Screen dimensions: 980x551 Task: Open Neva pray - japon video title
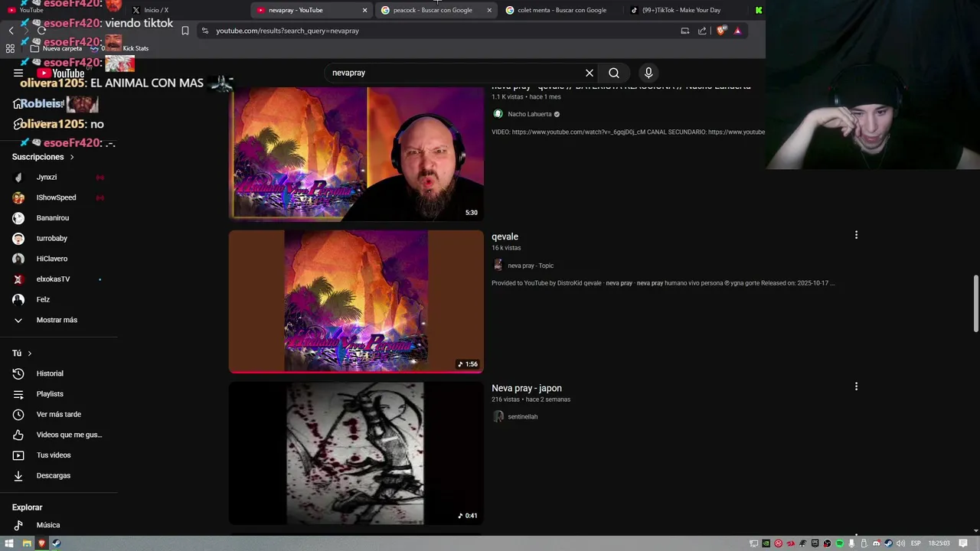pos(527,388)
